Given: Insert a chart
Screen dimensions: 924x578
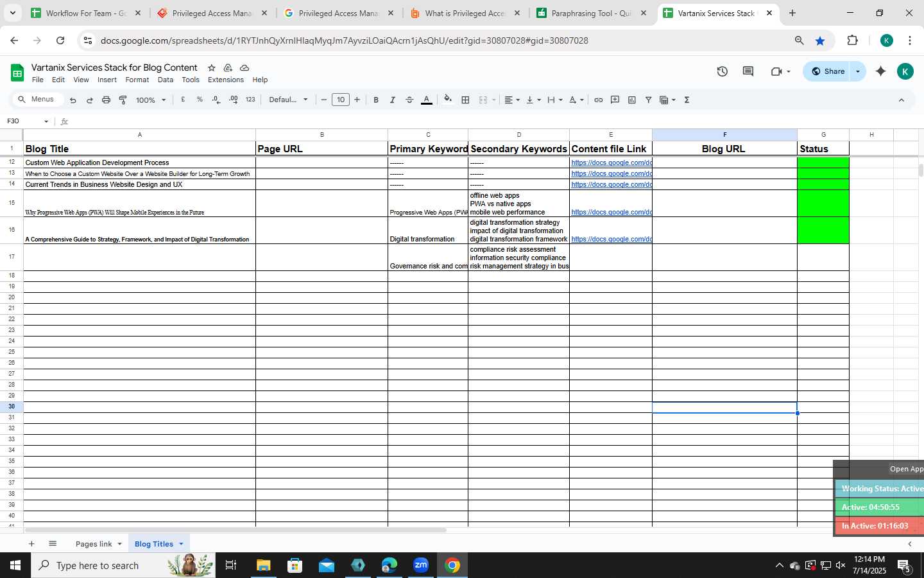Looking at the screenshot, I should 632,100.
